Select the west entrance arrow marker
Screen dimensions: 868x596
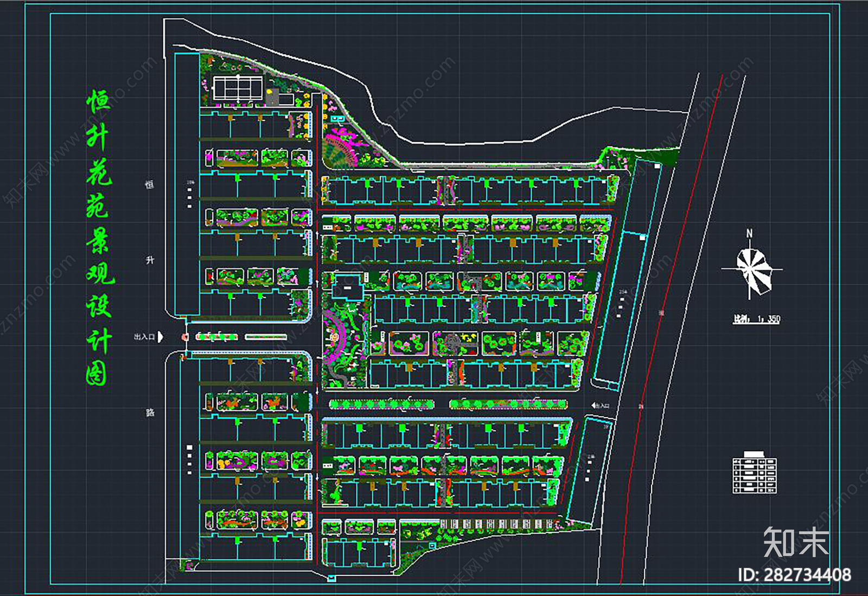point(160,337)
